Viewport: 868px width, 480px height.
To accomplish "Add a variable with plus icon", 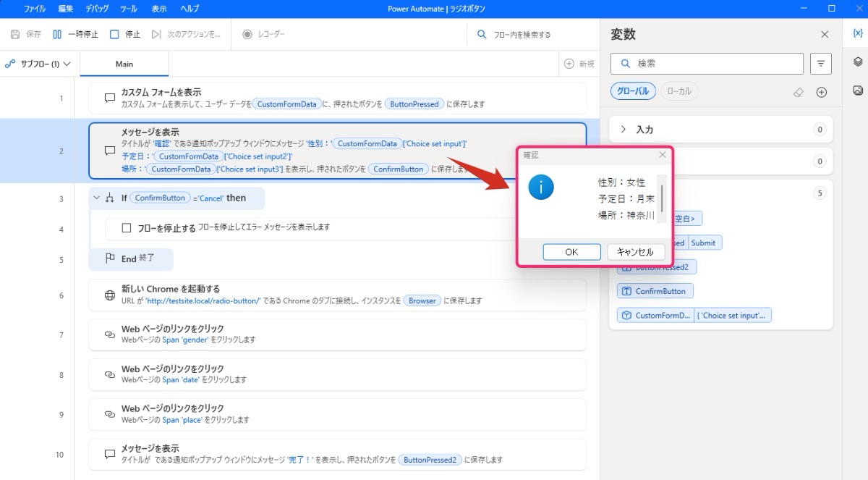I will tap(822, 92).
